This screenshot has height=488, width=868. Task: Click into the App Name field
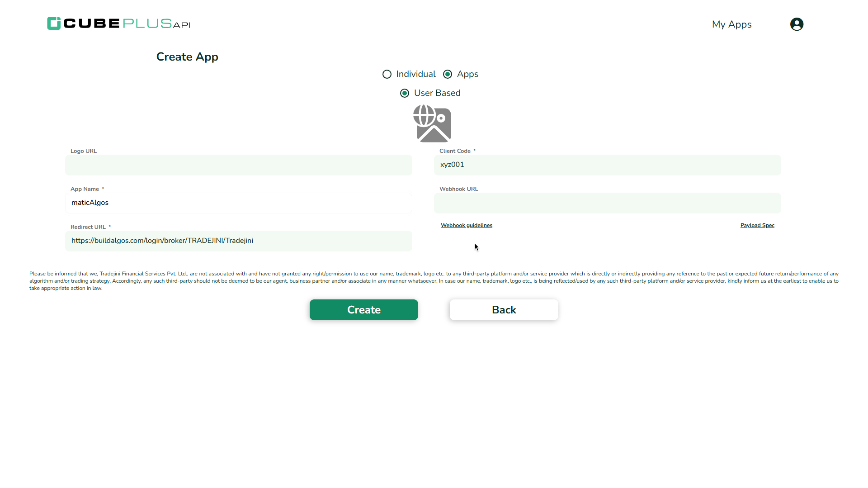tap(238, 203)
